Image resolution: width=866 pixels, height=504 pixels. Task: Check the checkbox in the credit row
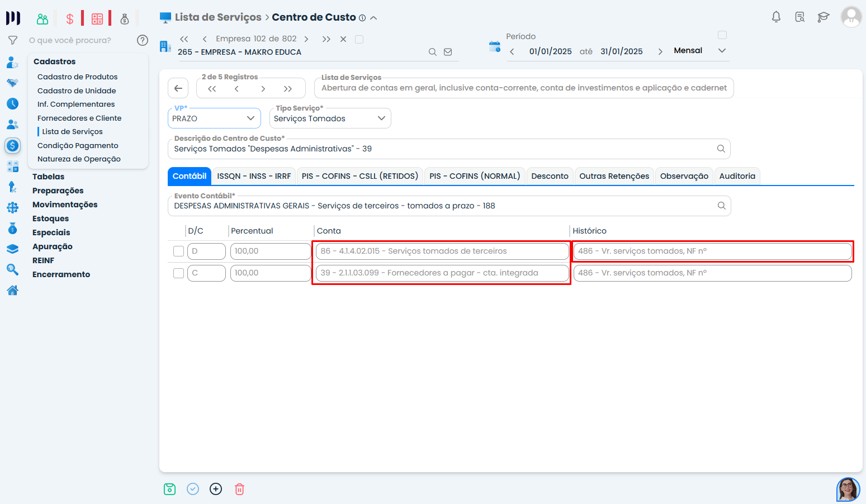click(179, 273)
